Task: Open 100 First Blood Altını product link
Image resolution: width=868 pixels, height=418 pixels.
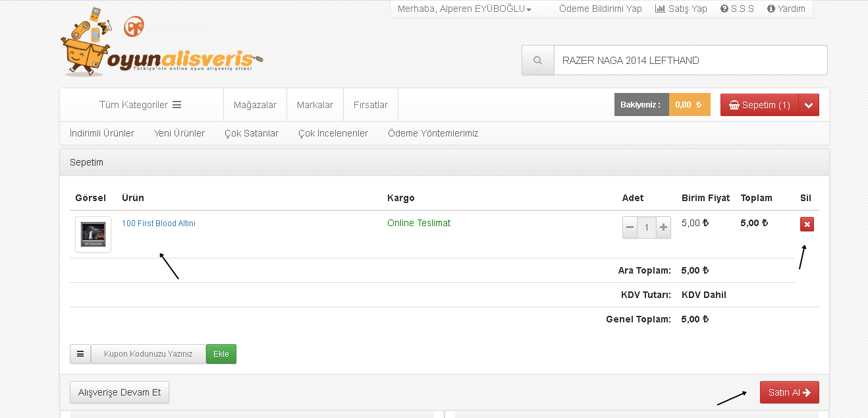Action: [x=159, y=224]
